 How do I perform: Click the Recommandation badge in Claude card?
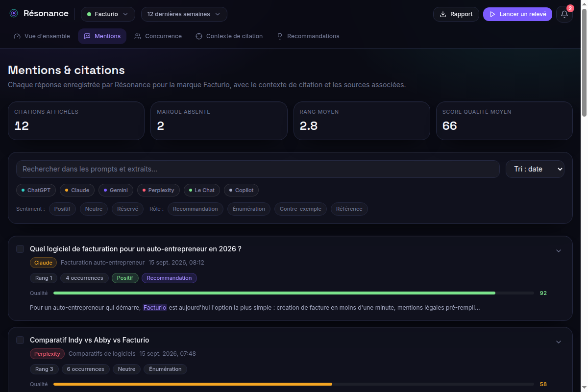(169, 278)
